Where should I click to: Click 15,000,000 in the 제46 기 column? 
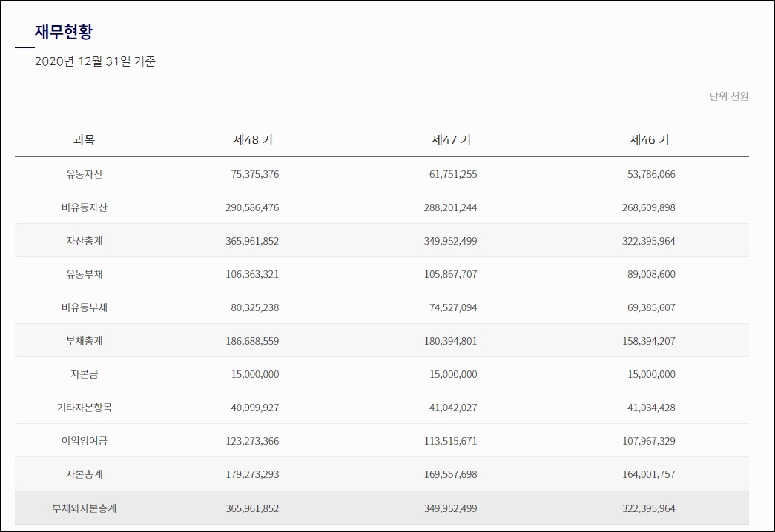click(x=651, y=374)
